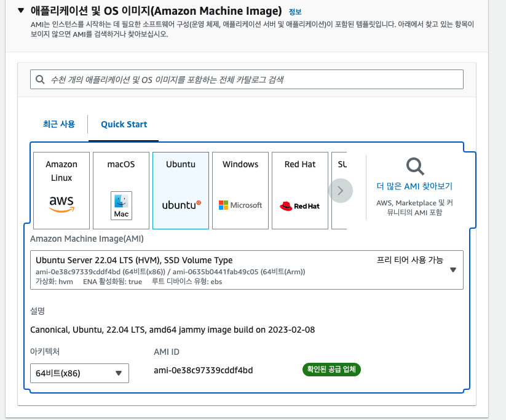Click the Red Hat logo icon

pyautogui.click(x=300, y=206)
